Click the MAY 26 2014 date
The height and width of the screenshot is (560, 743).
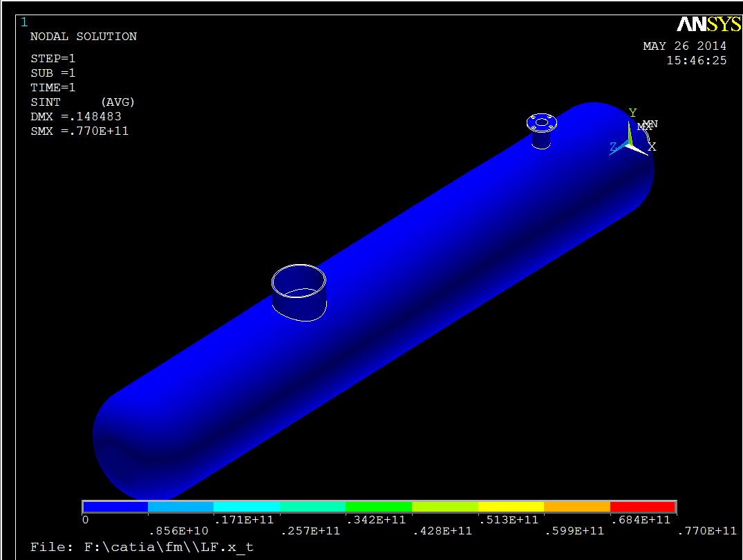(684, 46)
